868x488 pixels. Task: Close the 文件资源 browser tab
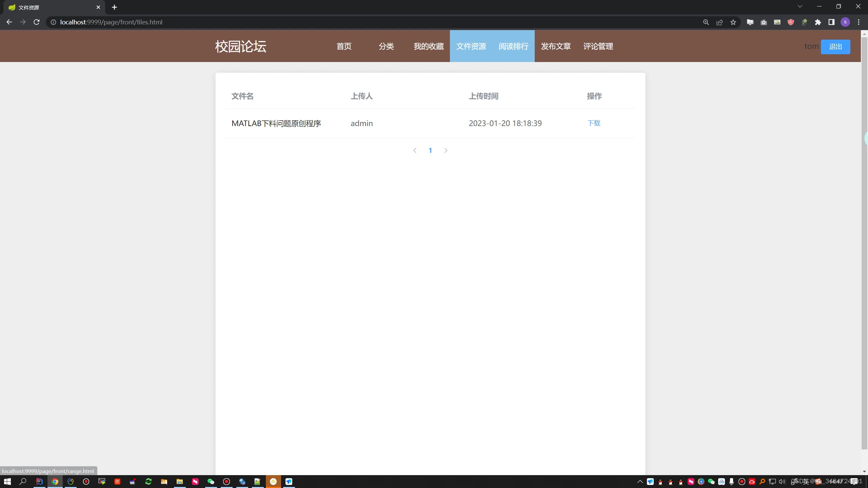[x=98, y=7]
